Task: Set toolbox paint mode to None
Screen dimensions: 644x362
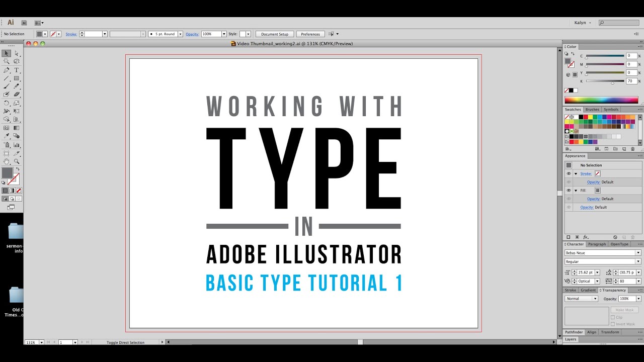Action: point(19,191)
